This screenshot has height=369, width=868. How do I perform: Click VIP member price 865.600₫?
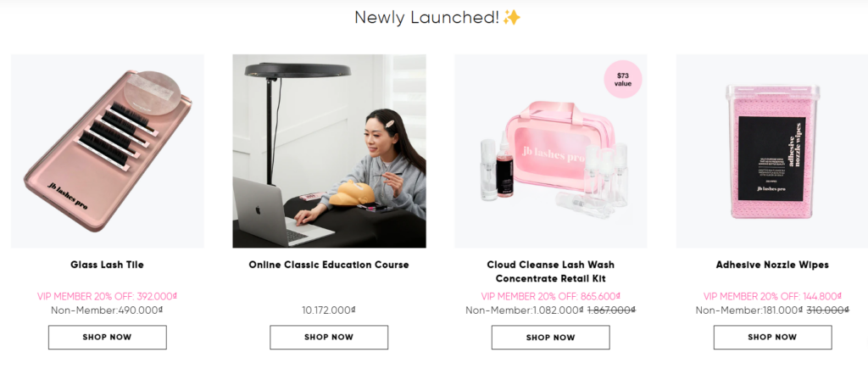click(x=600, y=296)
